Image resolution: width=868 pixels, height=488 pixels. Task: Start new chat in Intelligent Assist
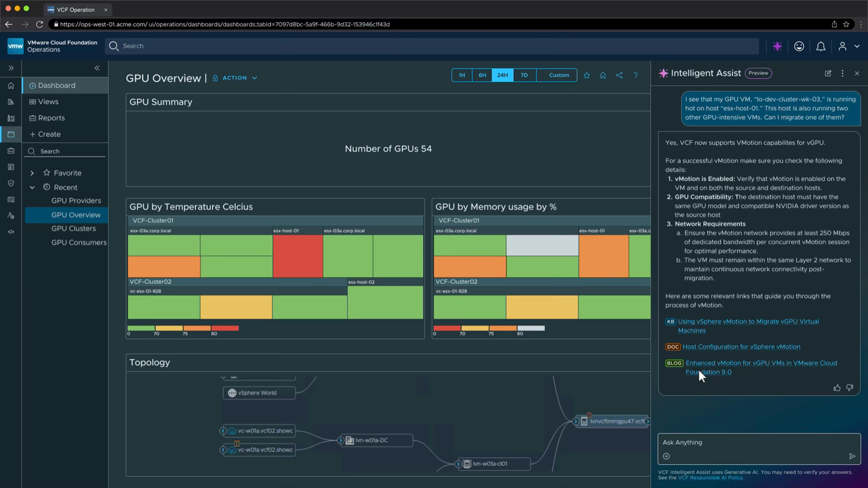[828, 73]
